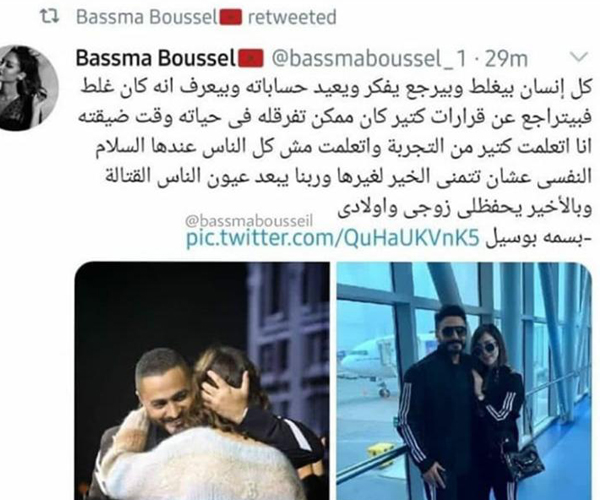Click the line starting 'انا اتعلمت كتير'
Screen dimensions: 600x500
[343, 147]
